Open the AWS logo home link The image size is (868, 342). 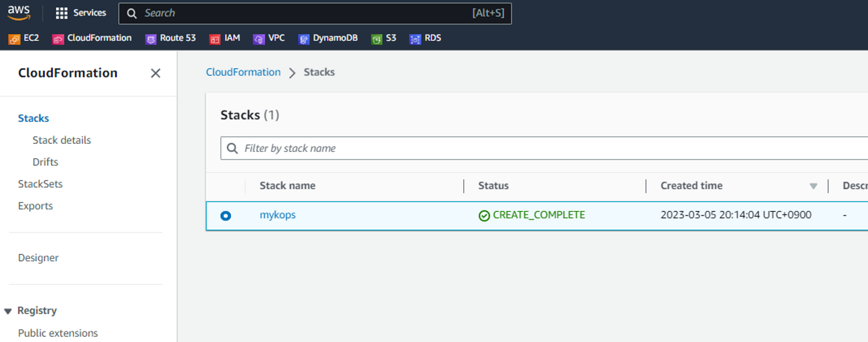click(19, 13)
